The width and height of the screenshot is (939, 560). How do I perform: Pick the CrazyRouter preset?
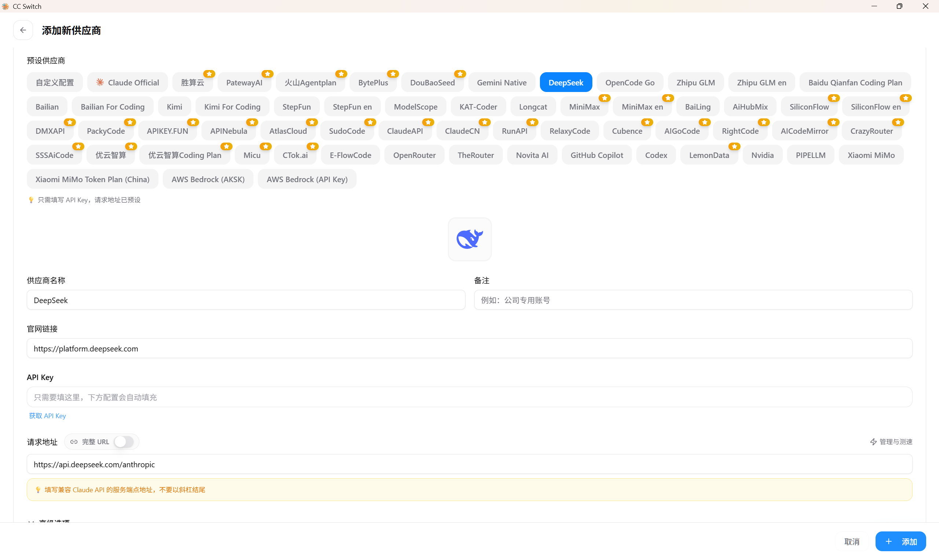pyautogui.click(x=872, y=130)
